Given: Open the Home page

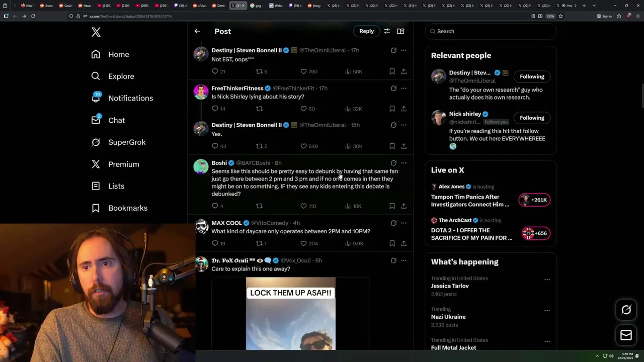Looking at the screenshot, I should pyautogui.click(x=111, y=54).
